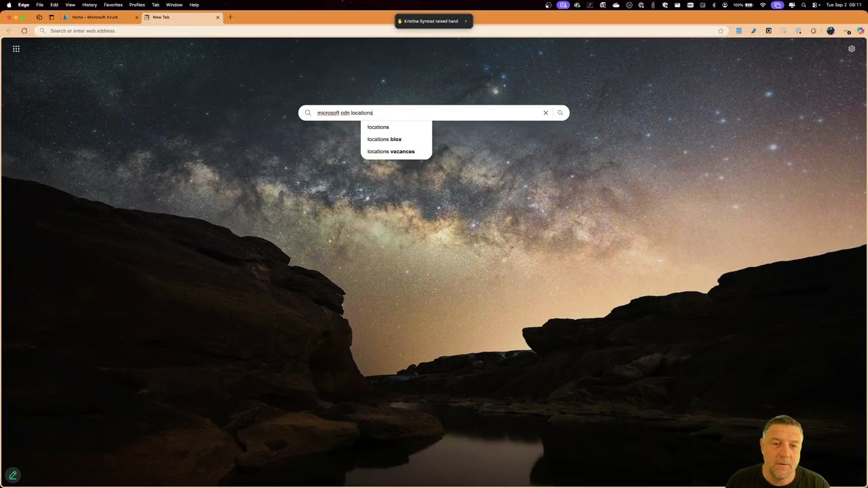
Task: Open the Profiles menu
Action: click(x=137, y=5)
